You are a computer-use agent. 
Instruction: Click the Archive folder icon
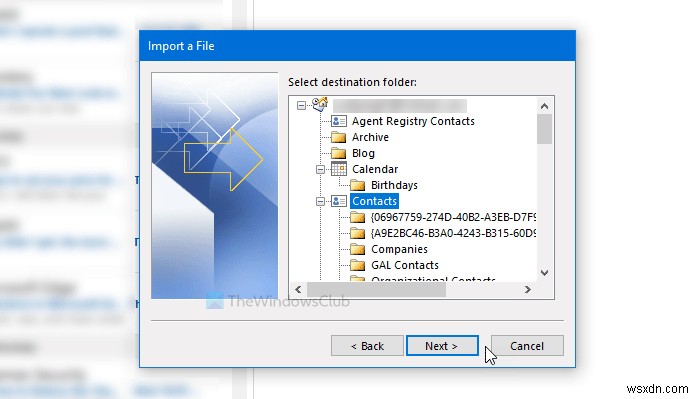pyautogui.click(x=339, y=137)
